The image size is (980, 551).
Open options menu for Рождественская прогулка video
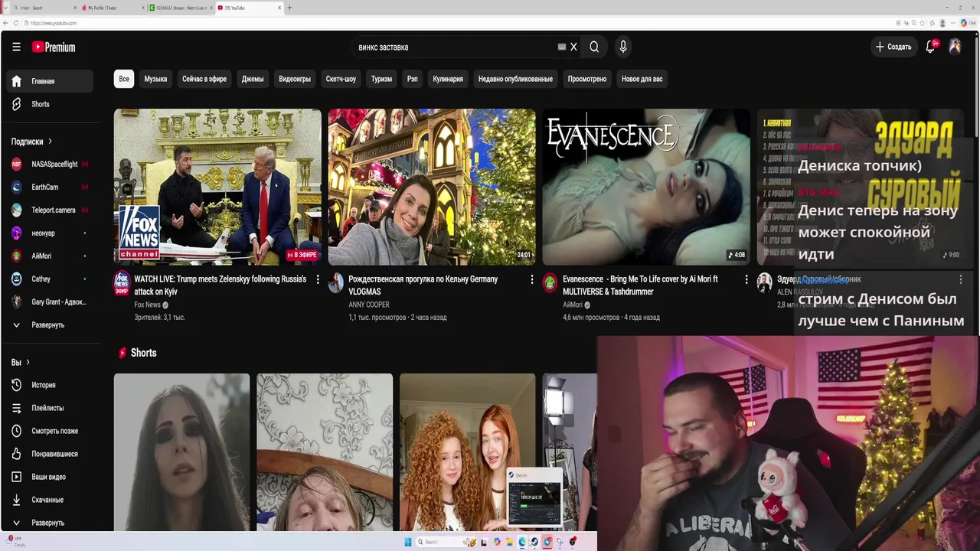point(532,279)
